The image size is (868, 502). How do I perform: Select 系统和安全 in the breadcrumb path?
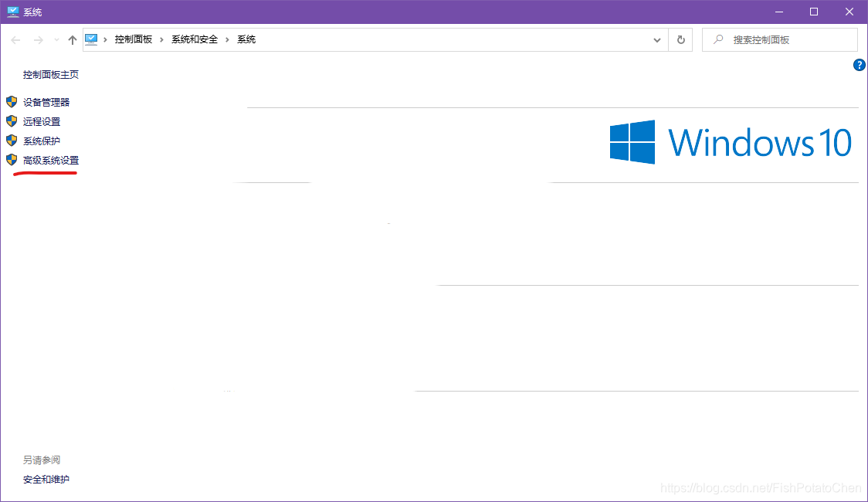[195, 39]
